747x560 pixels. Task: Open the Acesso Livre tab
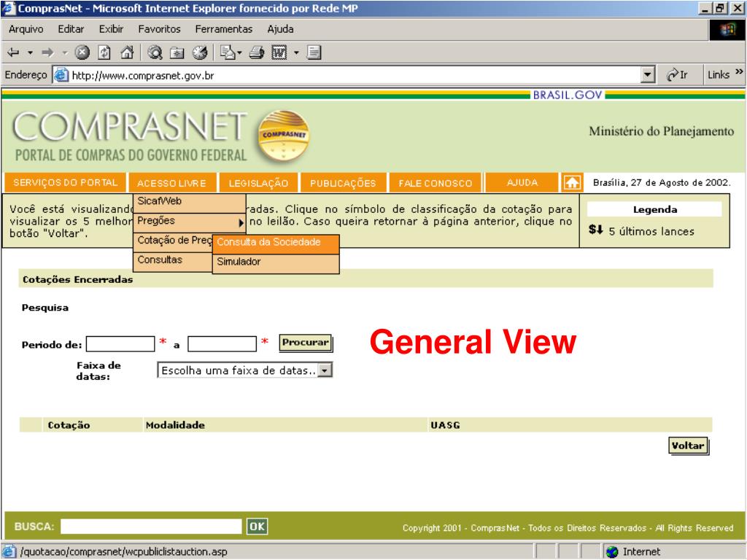[171, 183]
